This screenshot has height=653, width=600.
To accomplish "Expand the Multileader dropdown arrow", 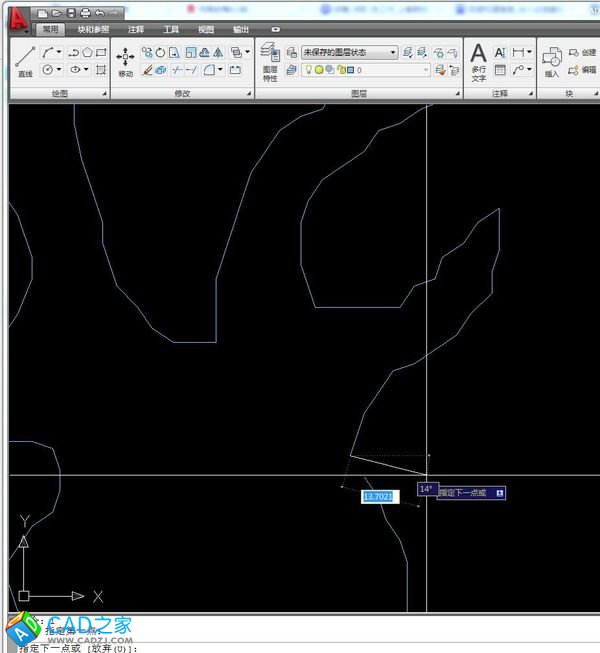I will (529, 69).
